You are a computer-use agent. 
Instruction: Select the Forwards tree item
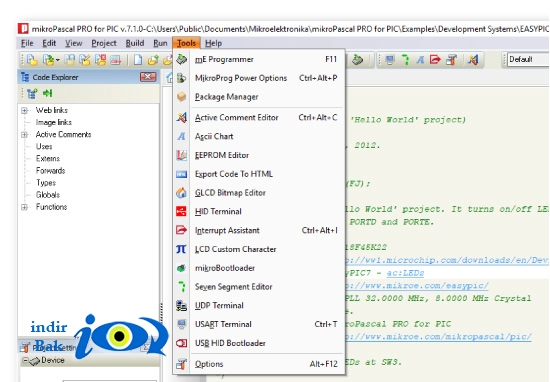click(51, 171)
